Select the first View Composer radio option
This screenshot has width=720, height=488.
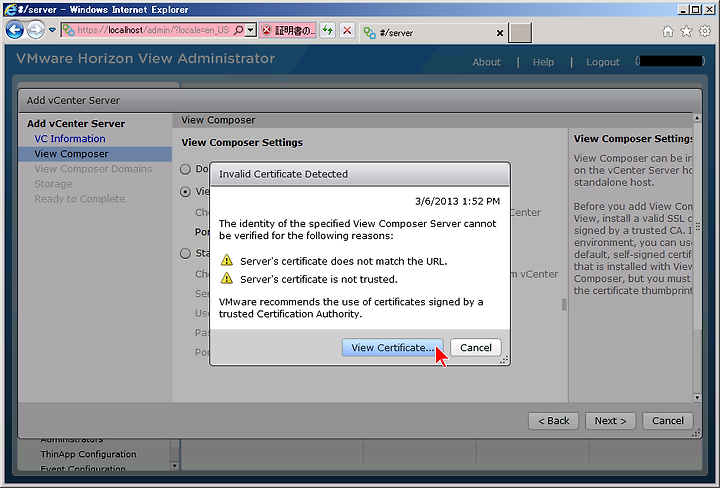(186, 169)
